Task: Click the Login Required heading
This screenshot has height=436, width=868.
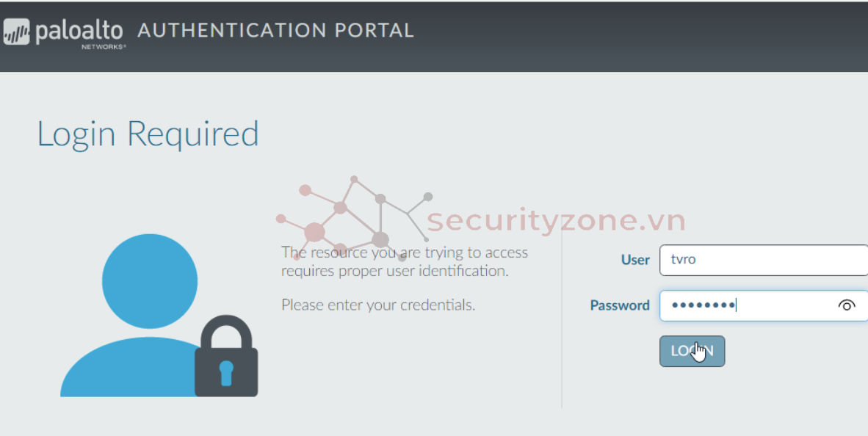Action: (148, 134)
